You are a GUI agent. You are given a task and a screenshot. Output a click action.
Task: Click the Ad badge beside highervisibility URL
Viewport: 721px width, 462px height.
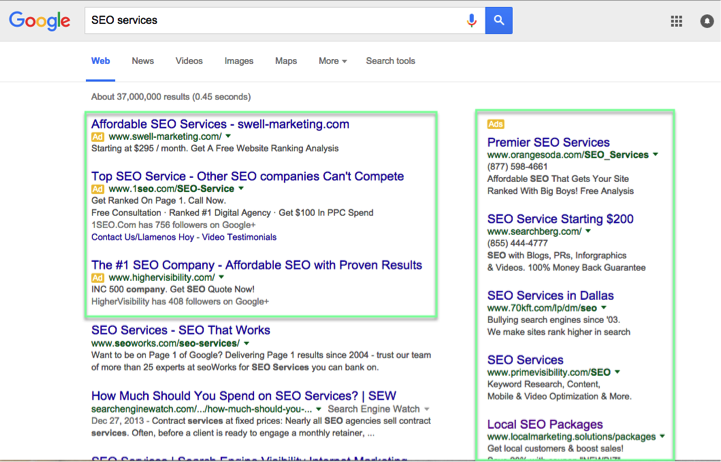pos(97,278)
